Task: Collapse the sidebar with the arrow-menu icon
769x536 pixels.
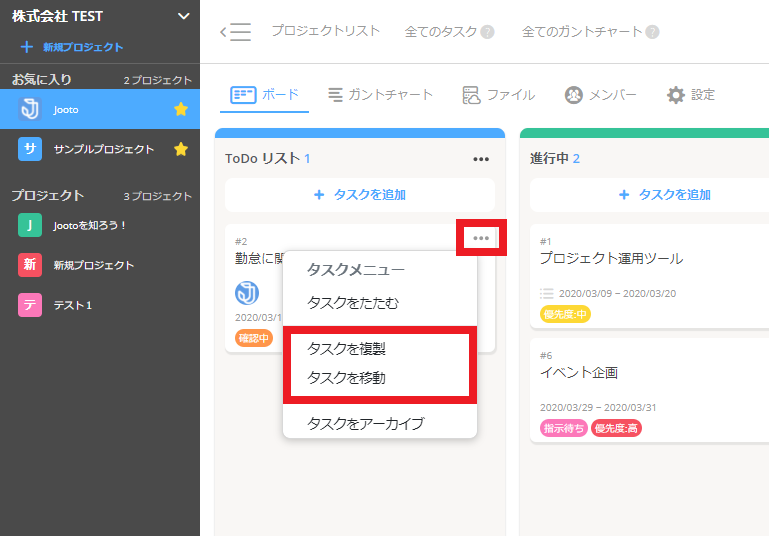Action: click(236, 32)
